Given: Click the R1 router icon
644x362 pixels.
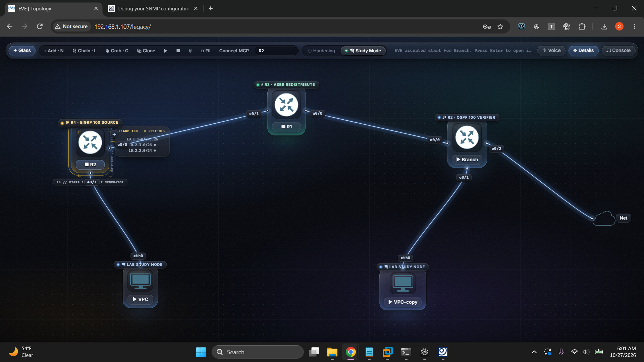Looking at the screenshot, I should [x=286, y=105].
